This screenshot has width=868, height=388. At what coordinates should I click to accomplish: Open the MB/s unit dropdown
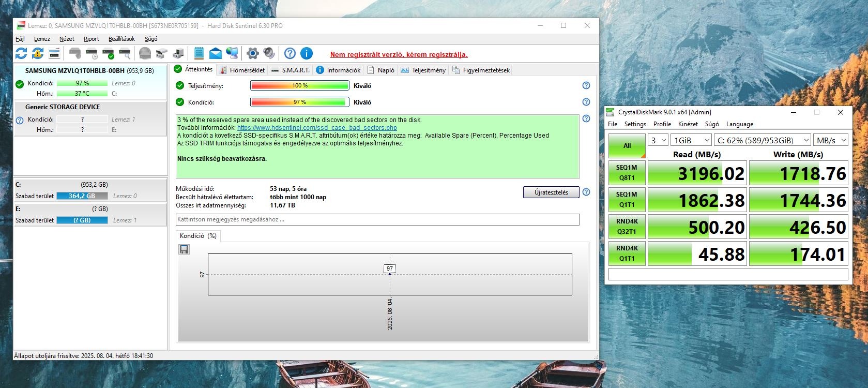(x=831, y=140)
